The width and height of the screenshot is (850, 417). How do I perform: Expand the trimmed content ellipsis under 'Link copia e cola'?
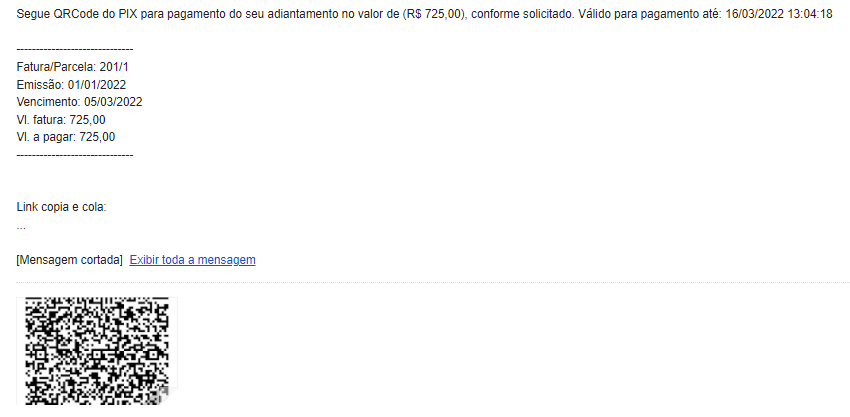pyautogui.click(x=21, y=227)
